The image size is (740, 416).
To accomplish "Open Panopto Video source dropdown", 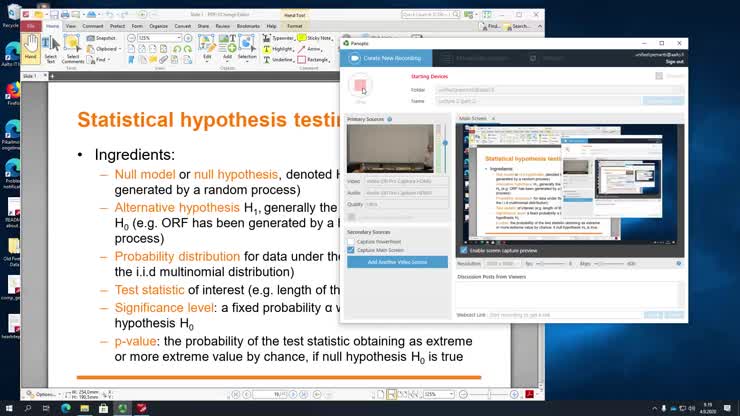I will click(405, 181).
